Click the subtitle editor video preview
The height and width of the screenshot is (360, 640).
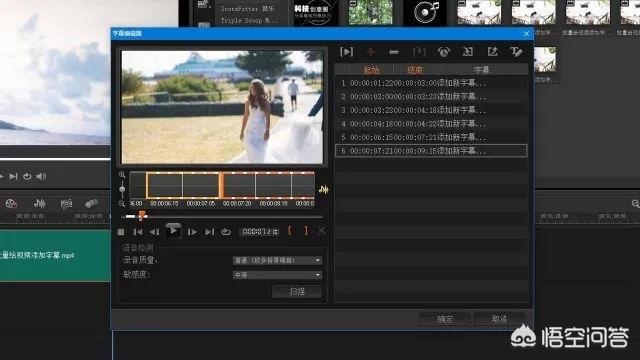pyautogui.click(x=222, y=107)
